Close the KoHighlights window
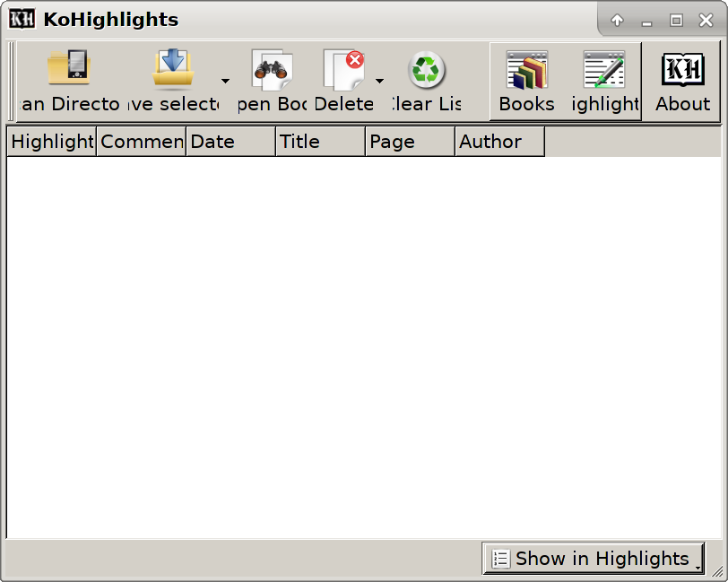The image size is (728, 582). tap(706, 20)
